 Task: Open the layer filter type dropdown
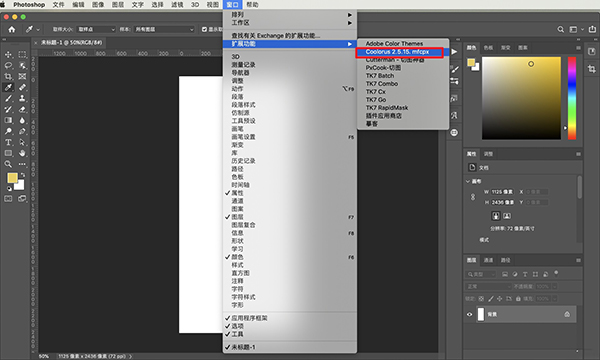(x=481, y=274)
